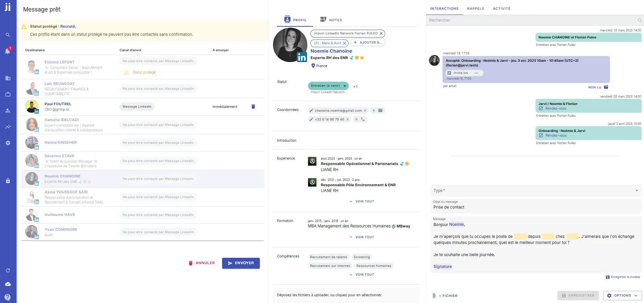Call using the phone icon in Coordonnées
This screenshot has height=303, width=644.
point(363,119)
